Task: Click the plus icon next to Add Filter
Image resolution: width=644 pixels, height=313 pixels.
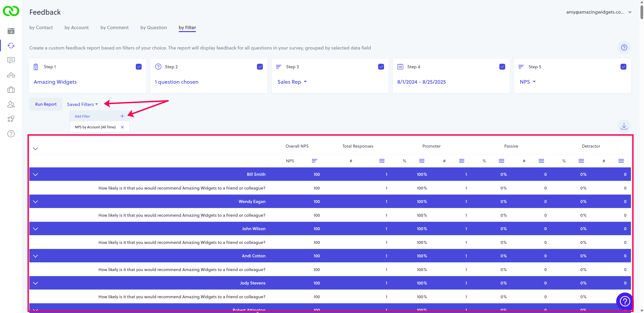Action: tap(122, 116)
